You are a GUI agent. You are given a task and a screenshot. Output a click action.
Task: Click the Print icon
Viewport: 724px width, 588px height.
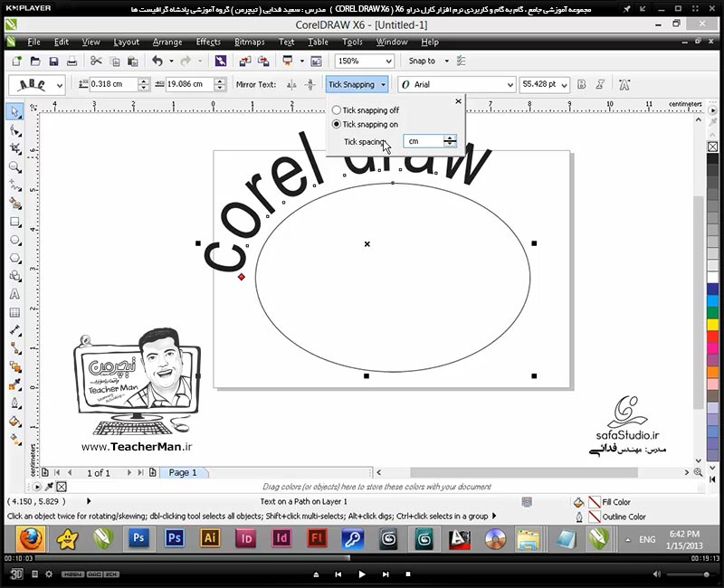(72, 61)
